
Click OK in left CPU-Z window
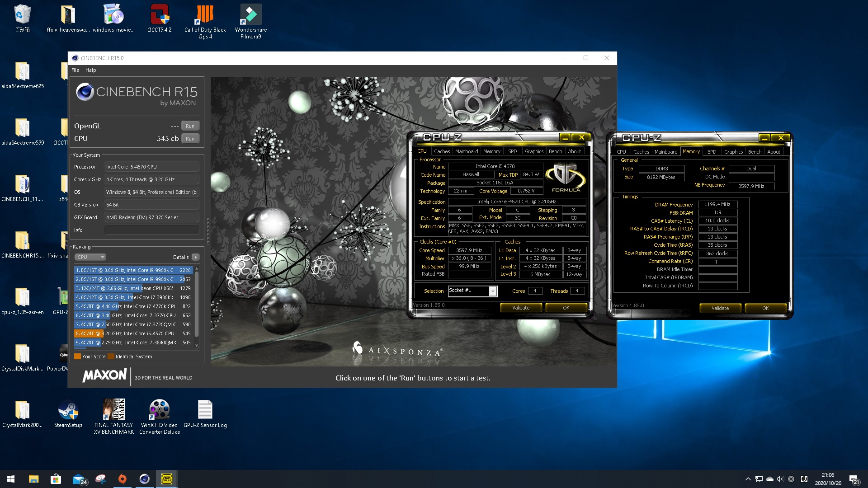(566, 308)
